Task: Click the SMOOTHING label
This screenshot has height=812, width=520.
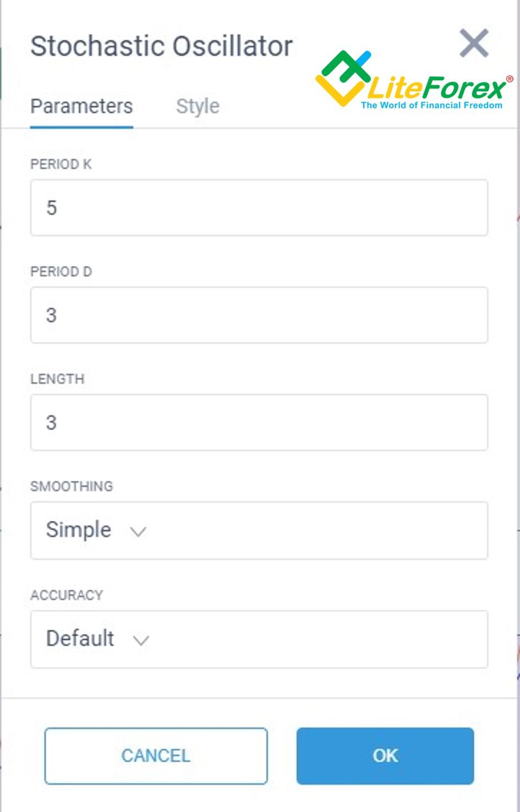Action: pyautogui.click(x=72, y=486)
